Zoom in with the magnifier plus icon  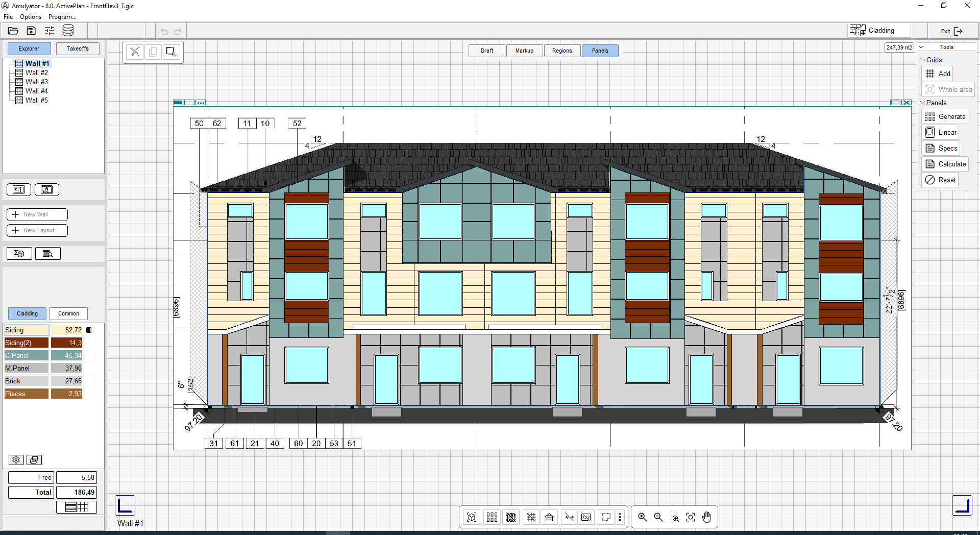pos(642,517)
